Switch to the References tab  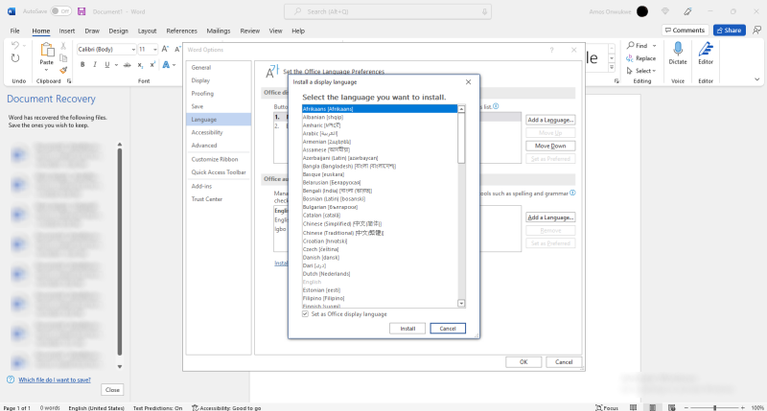[181, 31]
